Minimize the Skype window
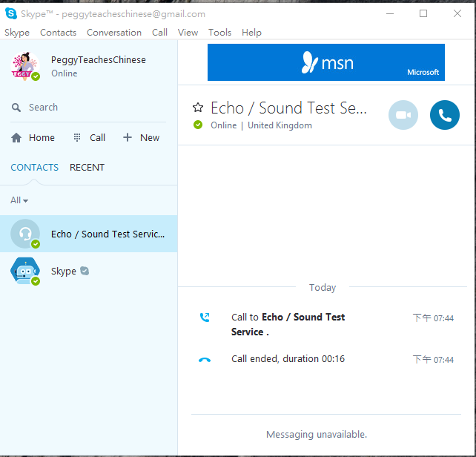 coord(390,13)
